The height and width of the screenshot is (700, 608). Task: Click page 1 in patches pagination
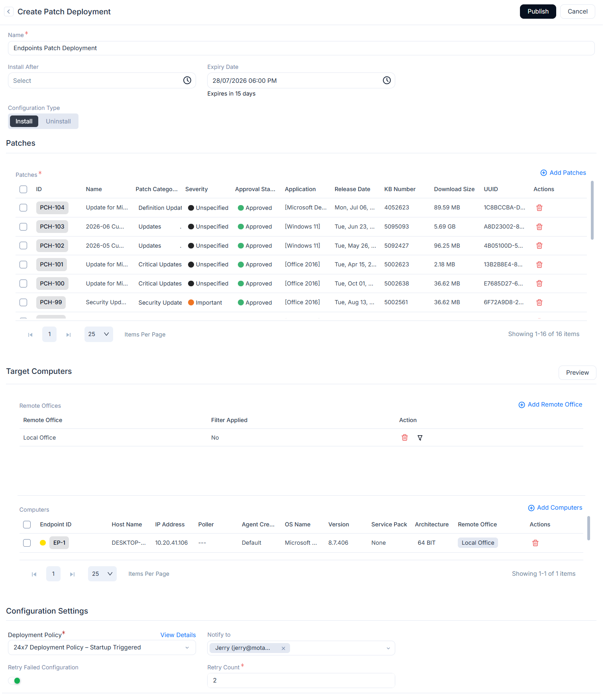(x=49, y=334)
